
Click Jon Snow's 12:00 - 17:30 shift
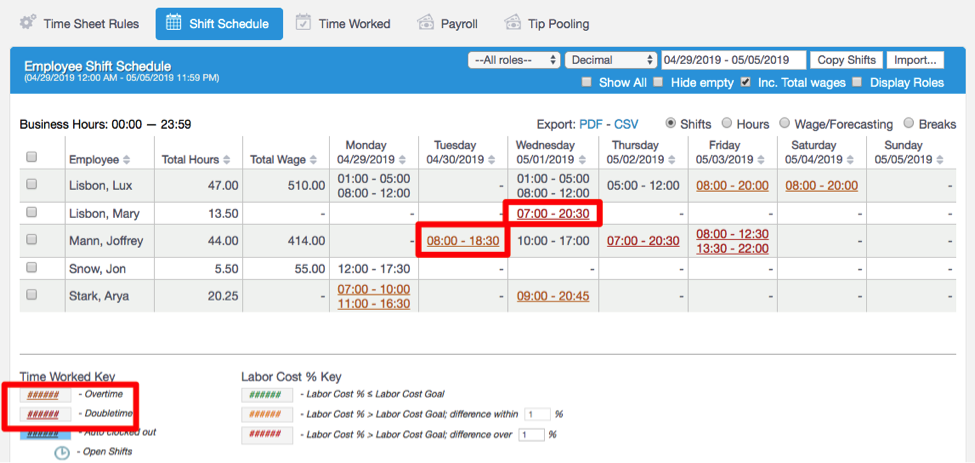pyautogui.click(x=374, y=268)
